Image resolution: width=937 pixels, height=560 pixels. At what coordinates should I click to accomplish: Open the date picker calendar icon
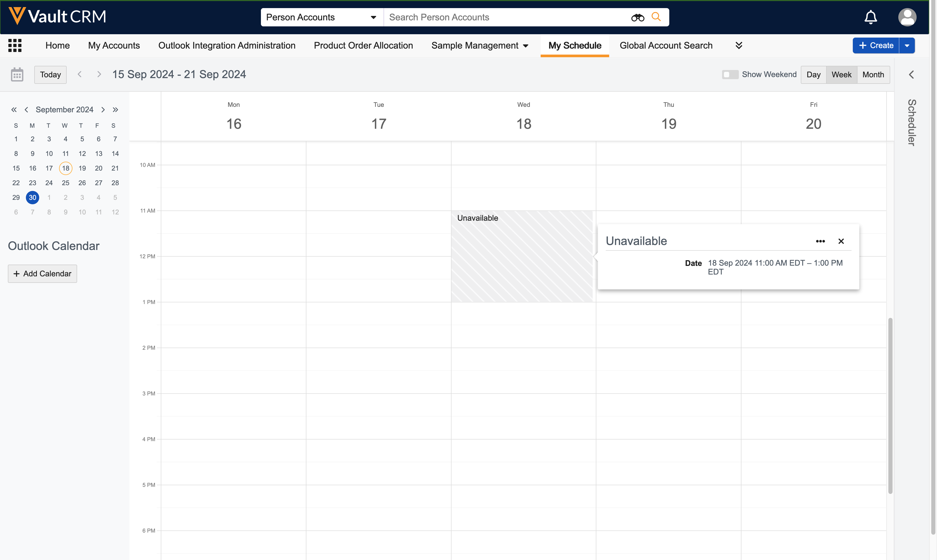[17, 74]
